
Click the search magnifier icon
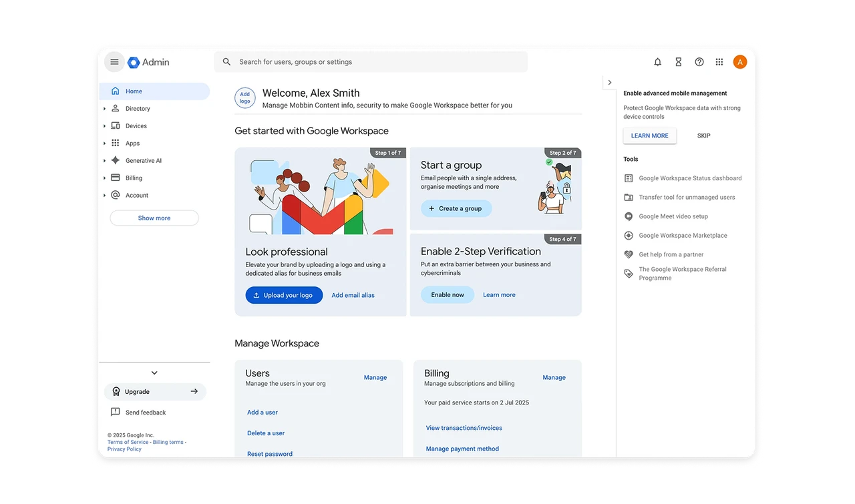(x=226, y=62)
